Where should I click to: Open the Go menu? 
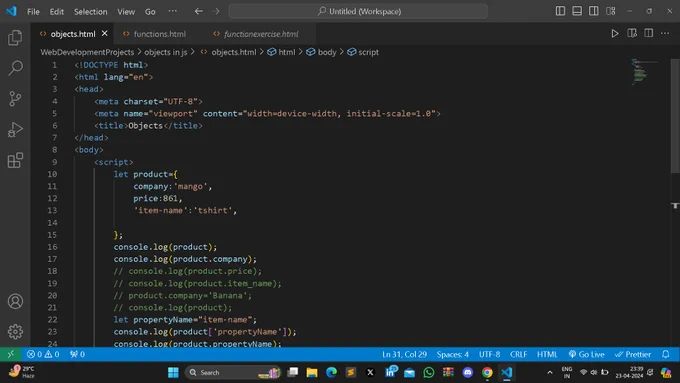tap(150, 12)
